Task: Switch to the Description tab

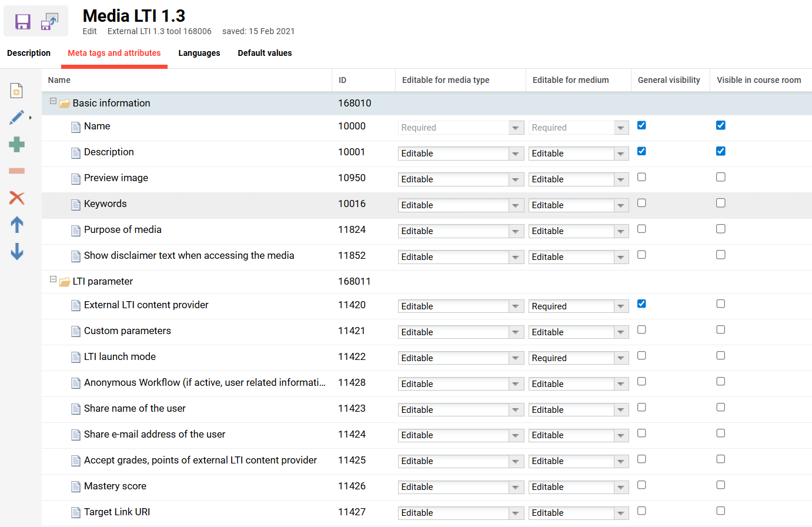Action: [29, 53]
